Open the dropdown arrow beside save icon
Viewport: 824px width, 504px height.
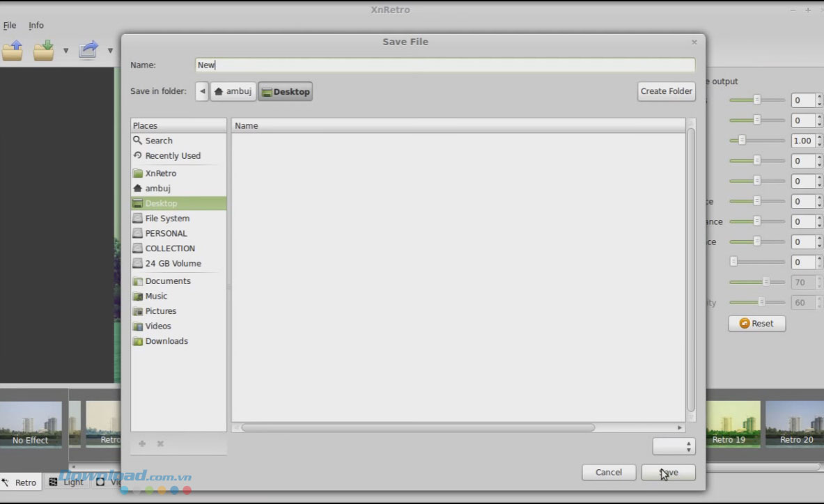65,51
